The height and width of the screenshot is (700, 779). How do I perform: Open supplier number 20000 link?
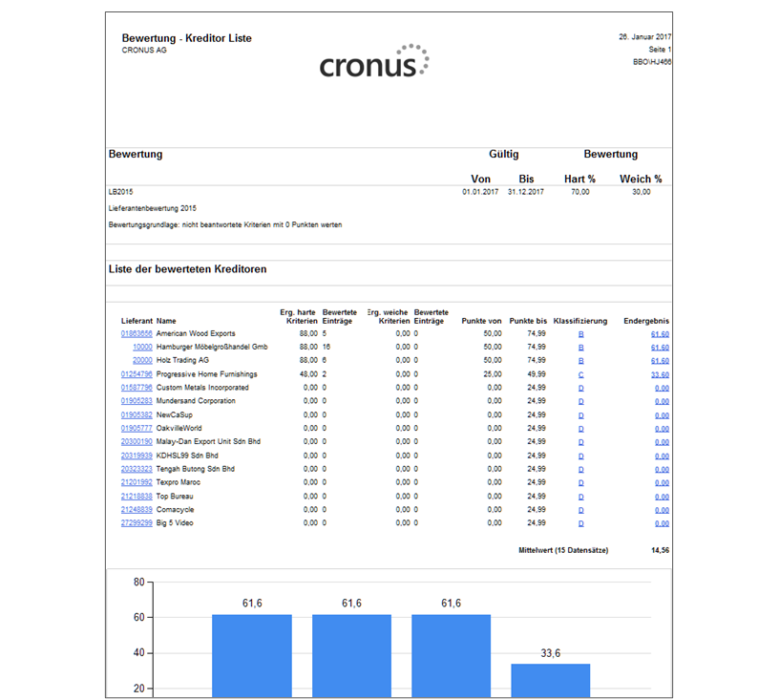[142, 361]
